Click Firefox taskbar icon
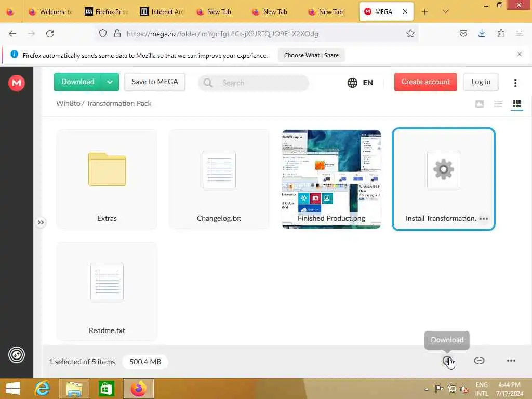The image size is (532, 399). [x=138, y=389]
